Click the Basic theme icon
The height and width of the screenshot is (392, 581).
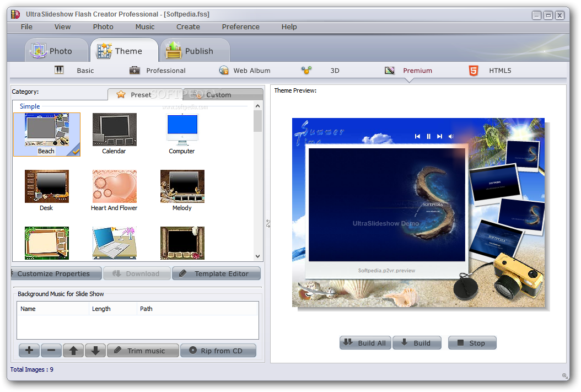[x=59, y=70]
